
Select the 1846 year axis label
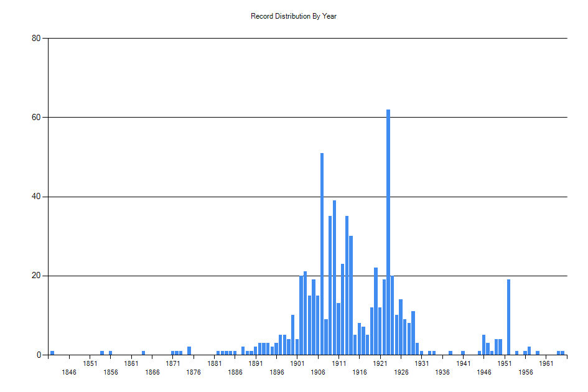69,371
